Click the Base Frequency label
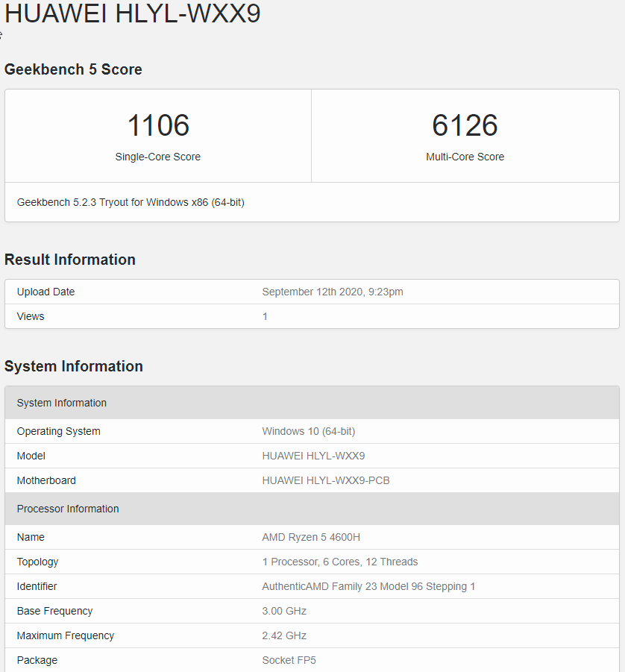Image resolution: width=625 pixels, height=672 pixels. (x=55, y=611)
